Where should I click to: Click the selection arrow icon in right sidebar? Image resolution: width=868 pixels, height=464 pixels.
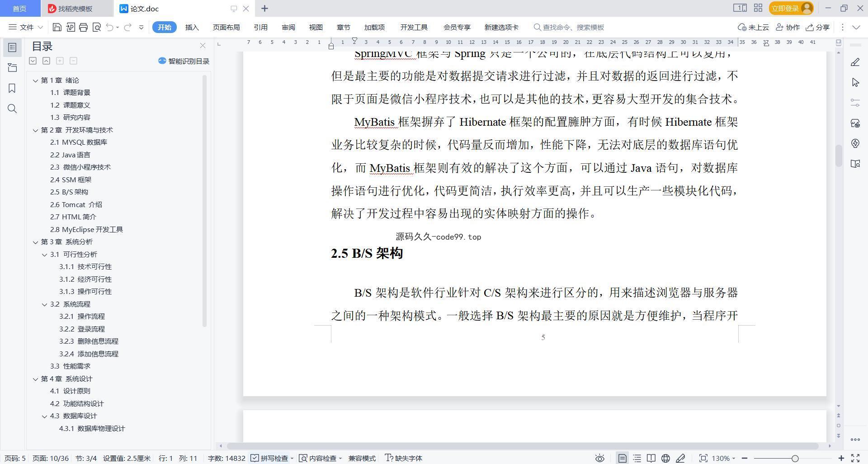tap(855, 82)
